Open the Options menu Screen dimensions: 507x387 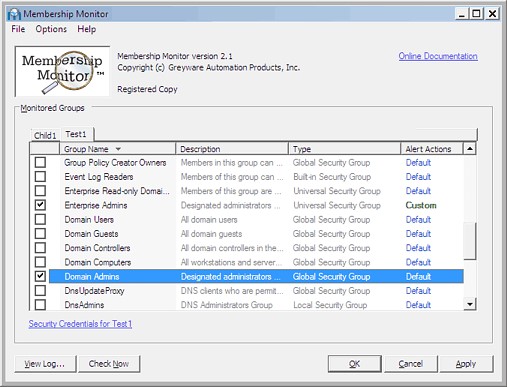51,29
